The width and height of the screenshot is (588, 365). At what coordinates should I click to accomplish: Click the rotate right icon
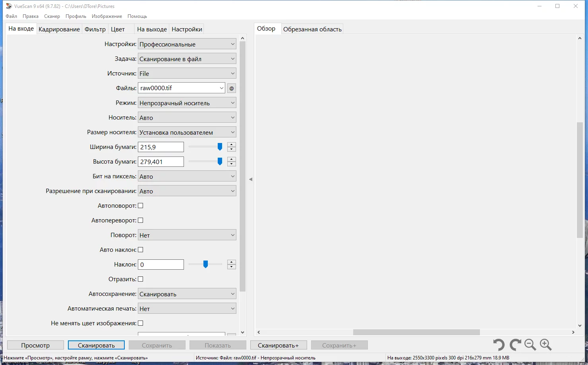515,345
